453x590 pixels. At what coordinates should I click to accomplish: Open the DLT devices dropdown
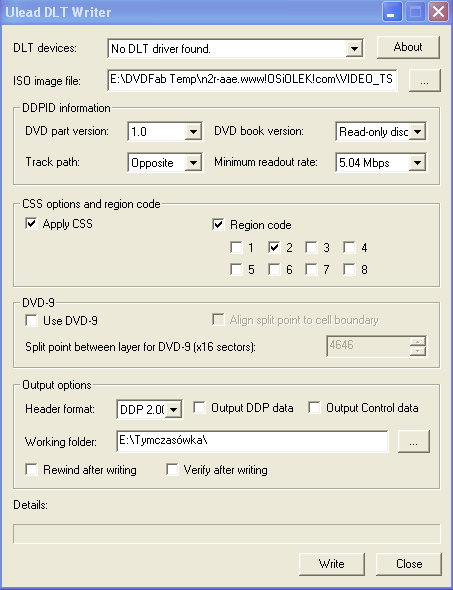click(354, 49)
